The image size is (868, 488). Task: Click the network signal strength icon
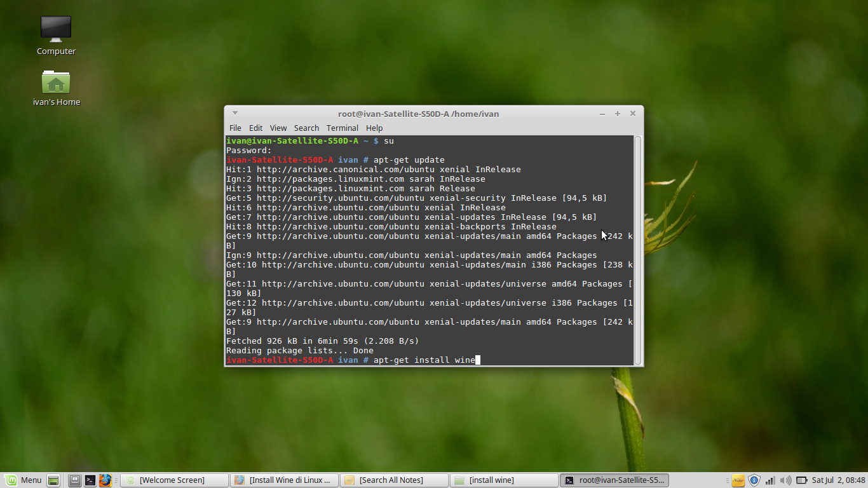(x=770, y=480)
